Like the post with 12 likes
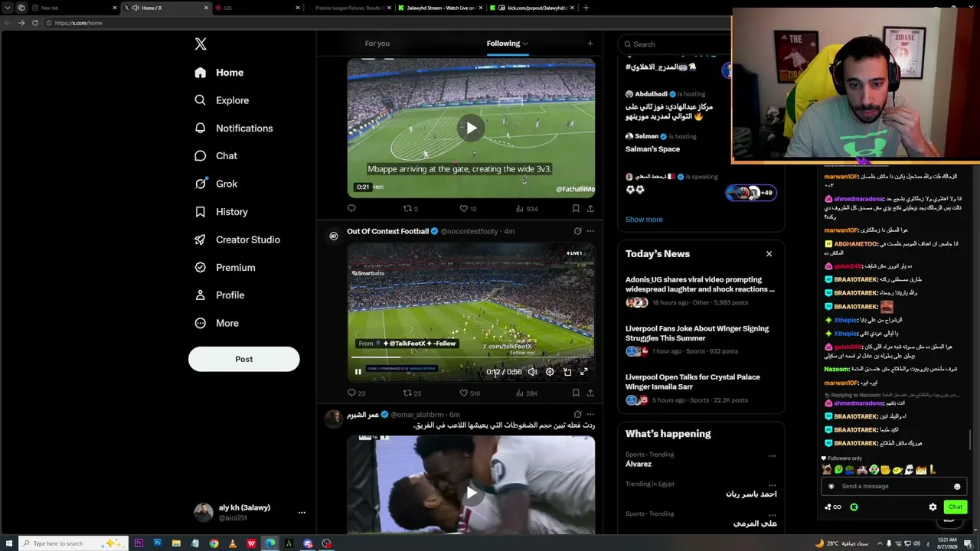The image size is (980, 551). [x=468, y=208]
